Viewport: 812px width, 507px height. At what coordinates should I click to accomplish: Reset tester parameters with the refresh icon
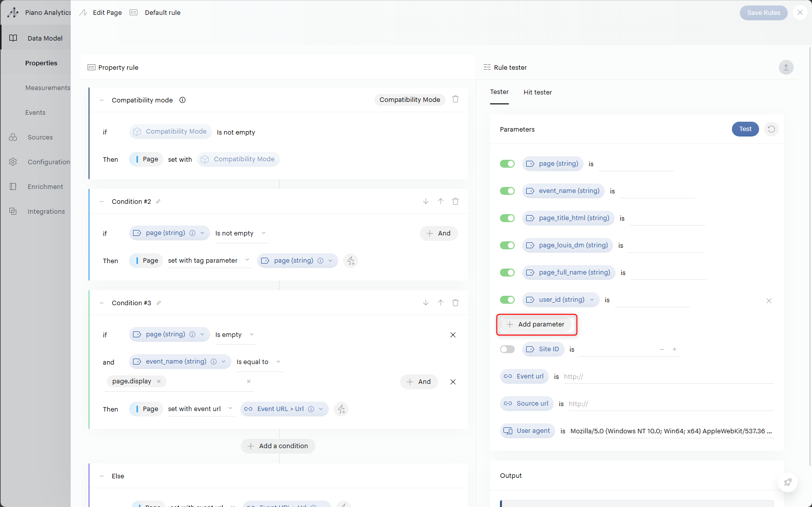pos(771,129)
